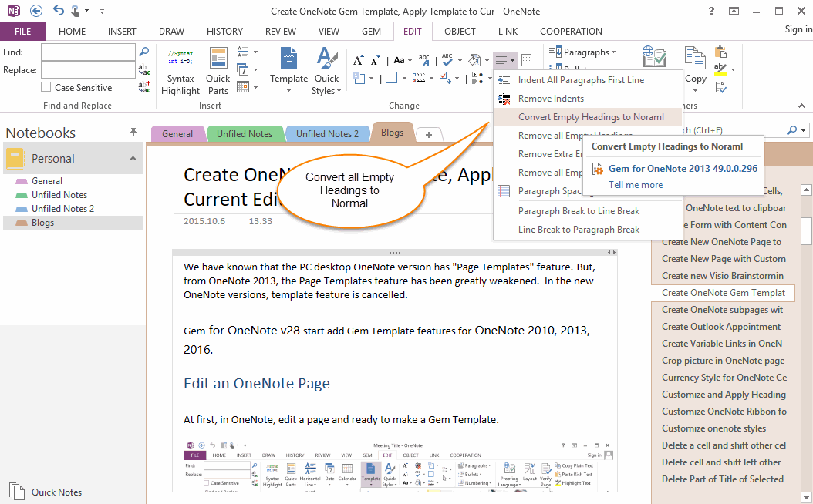Click the Replace icon beside Replace field

144,69
